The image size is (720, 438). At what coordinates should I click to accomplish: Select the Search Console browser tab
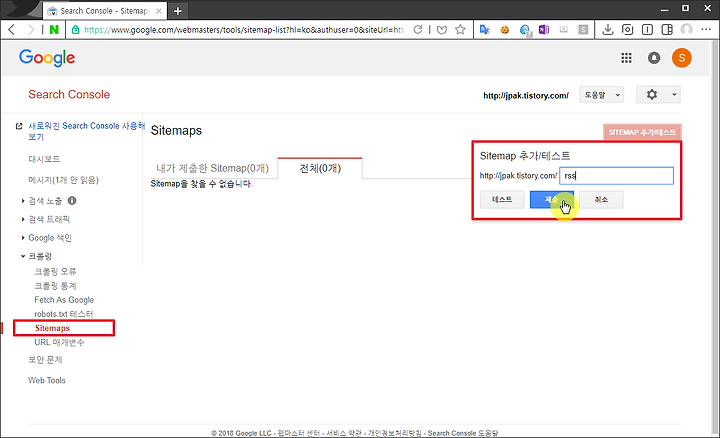pyautogui.click(x=105, y=11)
